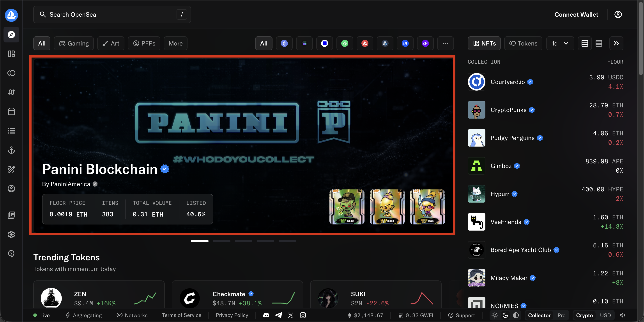Switch view mode to Pro

coord(561,315)
